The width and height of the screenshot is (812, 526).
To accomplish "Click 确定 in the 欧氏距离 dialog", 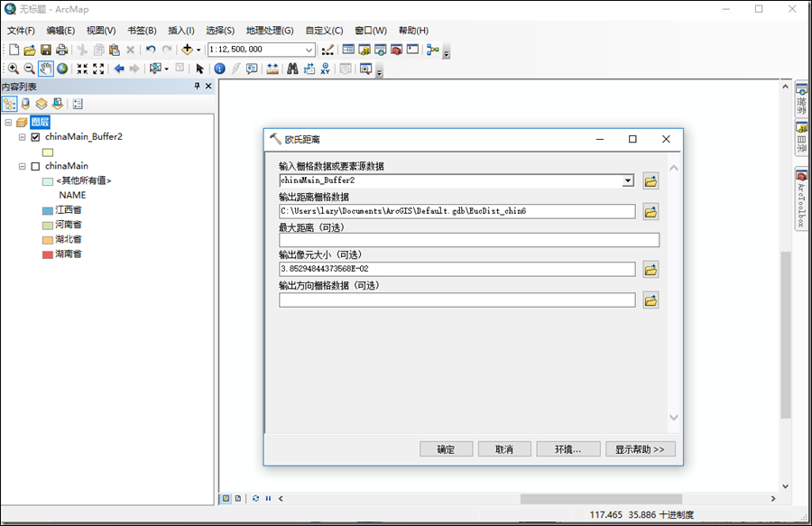I will pos(446,448).
